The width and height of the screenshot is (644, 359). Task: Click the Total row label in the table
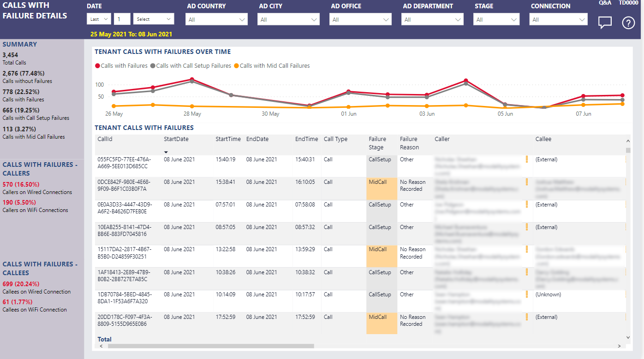pyautogui.click(x=105, y=339)
